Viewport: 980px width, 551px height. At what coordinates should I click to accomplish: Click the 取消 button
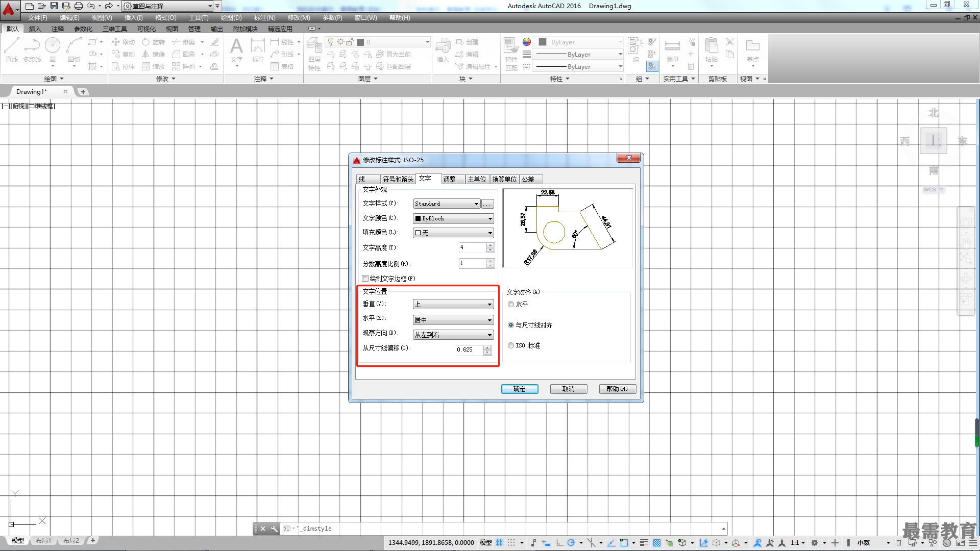pos(569,389)
